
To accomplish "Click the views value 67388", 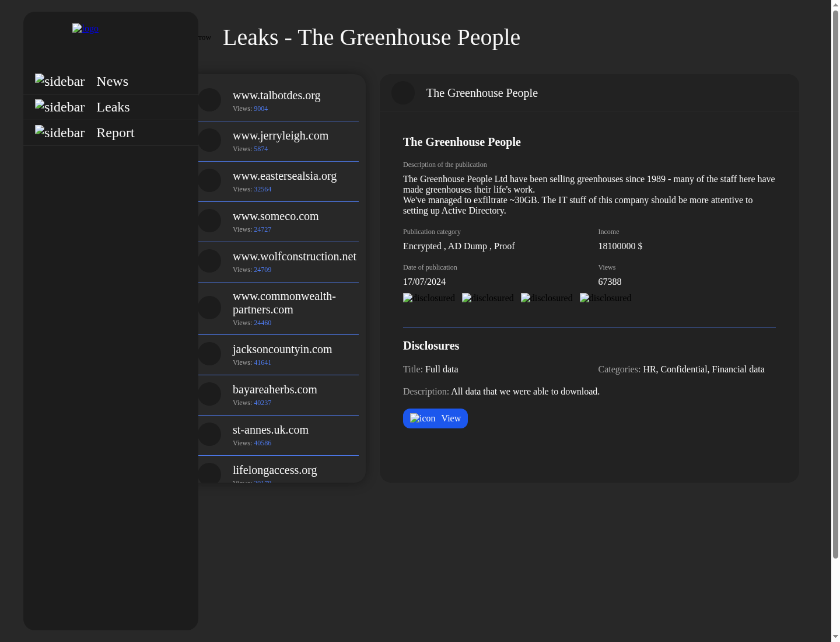I will tap(610, 282).
